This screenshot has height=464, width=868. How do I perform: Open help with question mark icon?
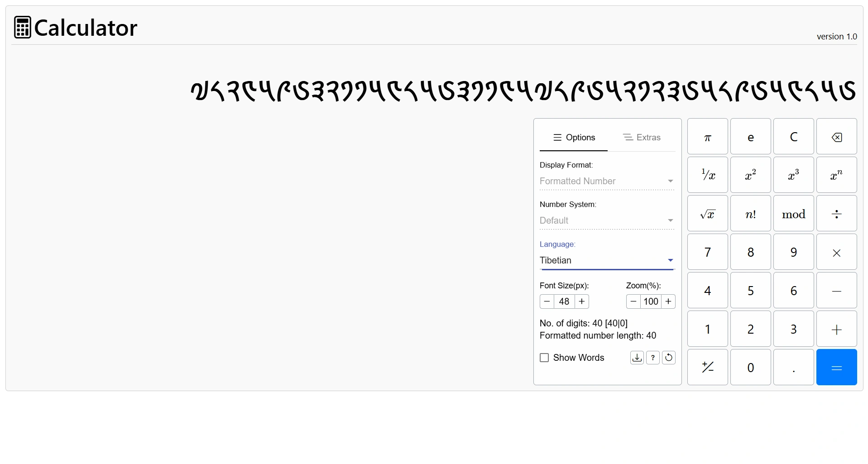(653, 358)
